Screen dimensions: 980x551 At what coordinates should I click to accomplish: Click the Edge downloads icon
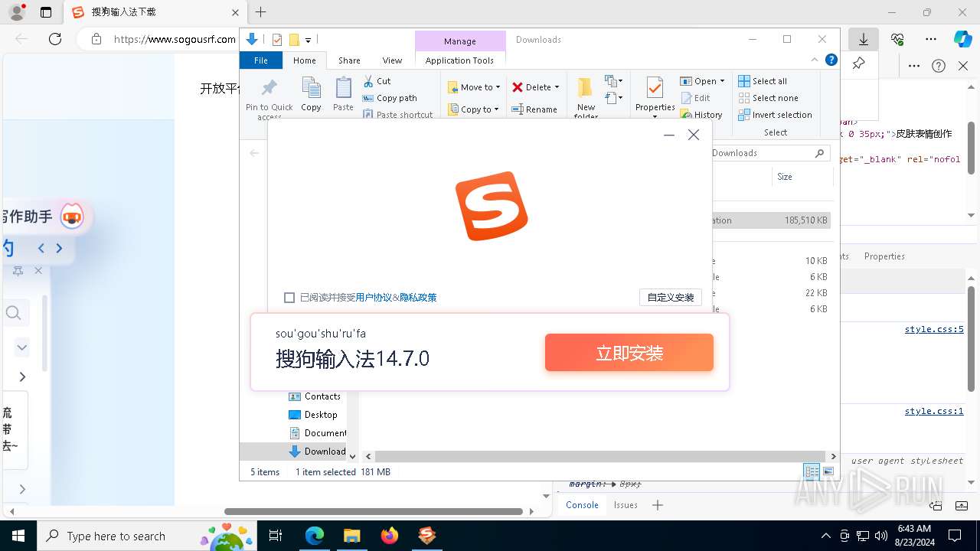click(863, 39)
